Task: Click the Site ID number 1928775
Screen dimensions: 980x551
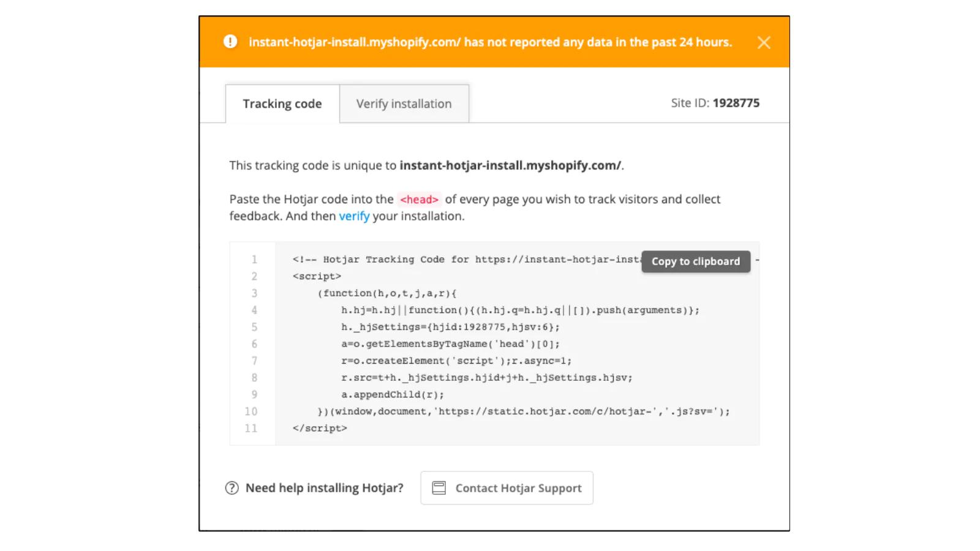Action: (736, 103)
